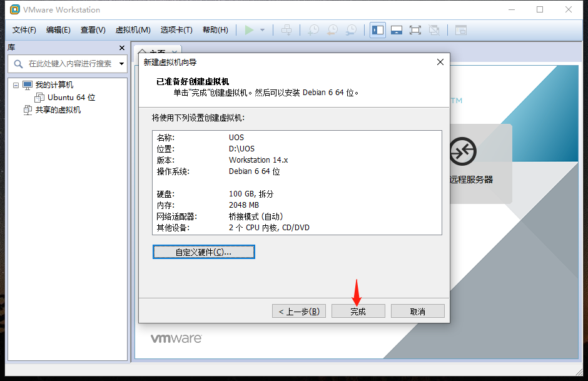This screenshot has height=381, width=588.
Task: Click inside the library search input field
Action: 69,63
